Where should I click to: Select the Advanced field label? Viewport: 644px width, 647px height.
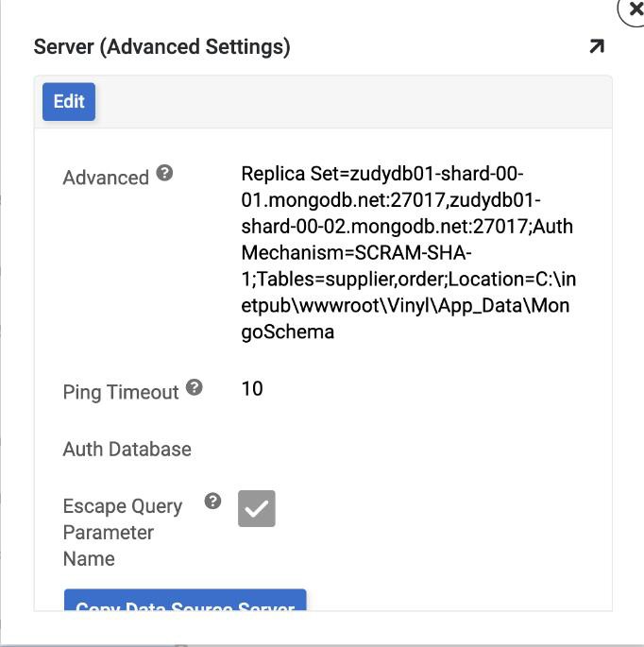106,178
